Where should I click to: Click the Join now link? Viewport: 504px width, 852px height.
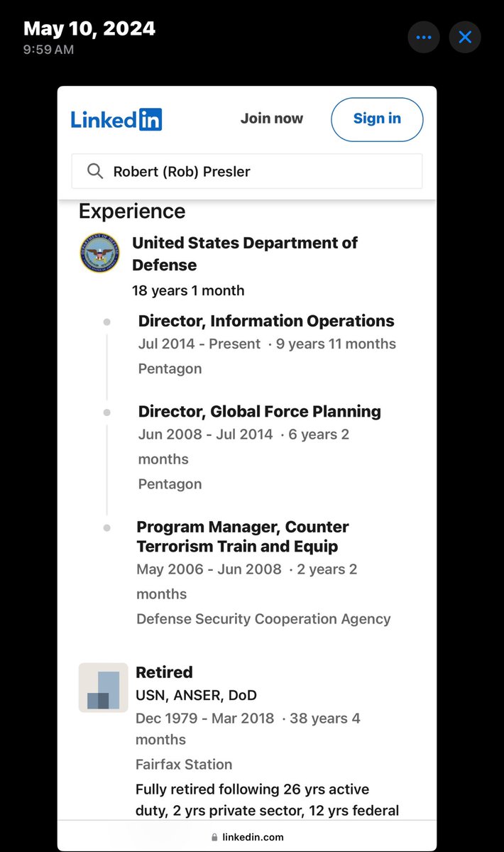[271, 119]
